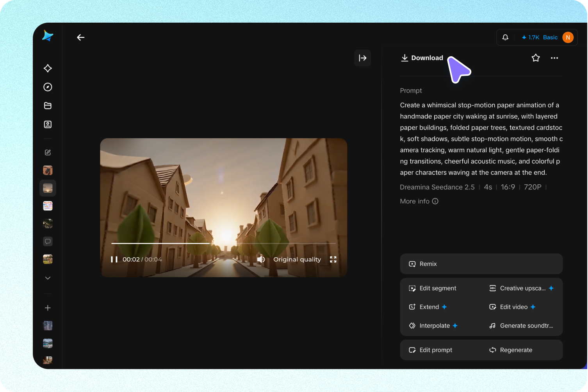
Task: Open the three-dot more options menu
Action: 554,58
